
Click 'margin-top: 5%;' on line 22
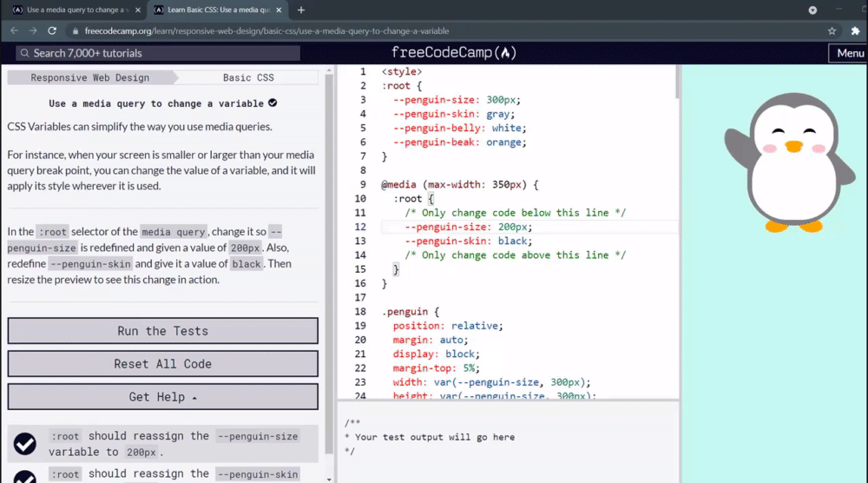tap(437, 368)
